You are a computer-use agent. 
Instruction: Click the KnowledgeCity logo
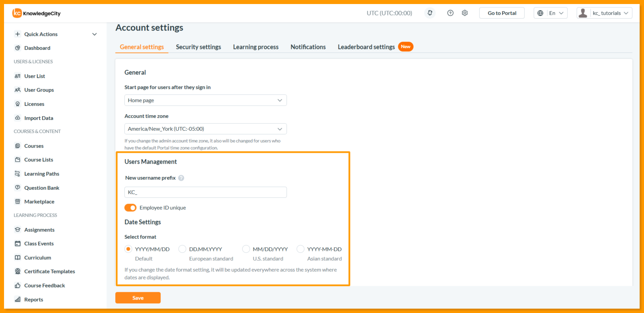click(x=36, y=13)
